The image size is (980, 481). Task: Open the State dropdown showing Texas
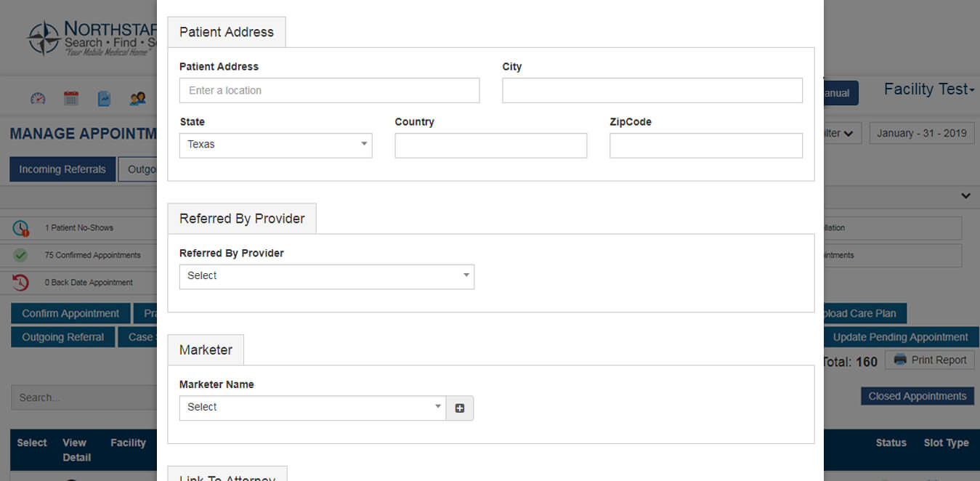(275, 145)
